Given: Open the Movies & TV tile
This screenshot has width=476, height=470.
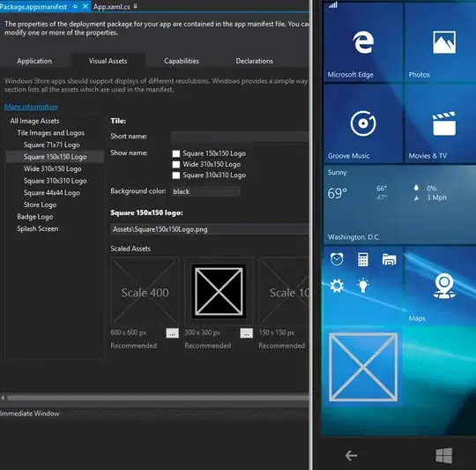Looking at the screenshot, I should (440, 123).
